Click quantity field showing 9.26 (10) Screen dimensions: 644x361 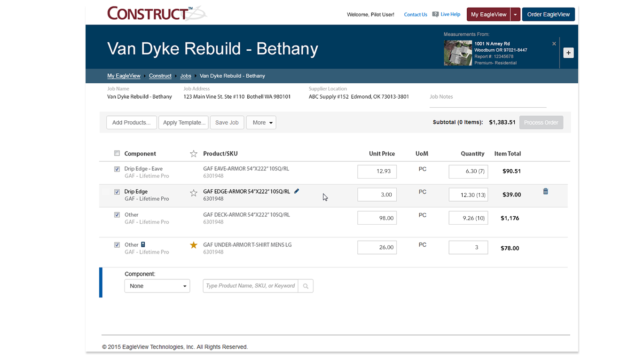[468, 218]
